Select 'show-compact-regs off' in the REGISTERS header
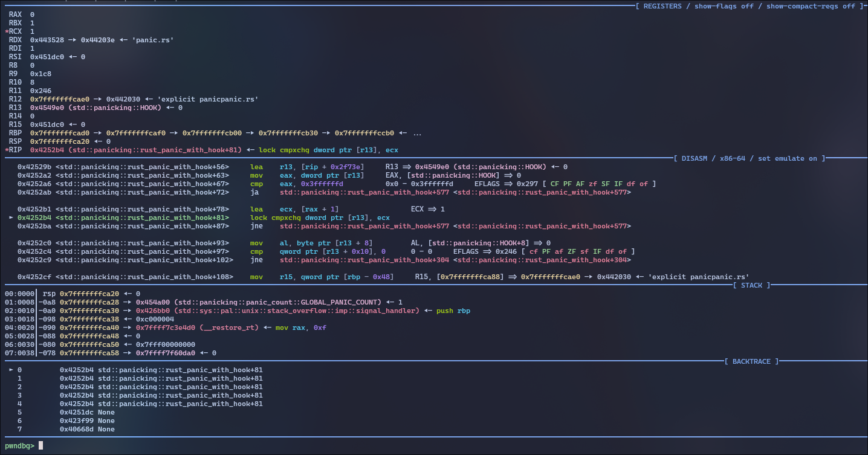 [811, 6]
